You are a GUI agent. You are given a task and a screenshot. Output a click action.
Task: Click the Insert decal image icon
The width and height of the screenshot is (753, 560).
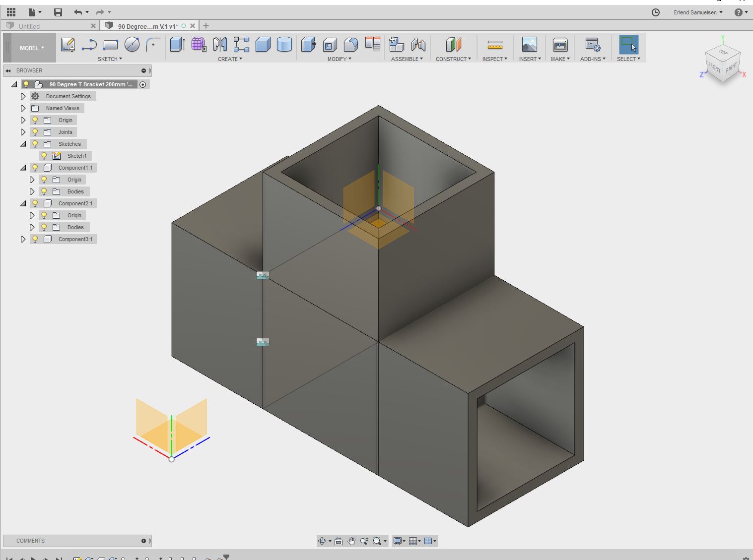[529, 45]
